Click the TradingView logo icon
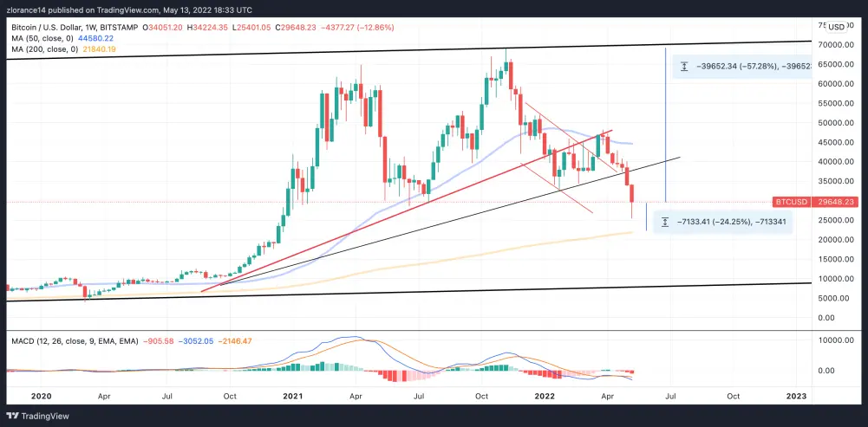868x427 pixels. 13,416
